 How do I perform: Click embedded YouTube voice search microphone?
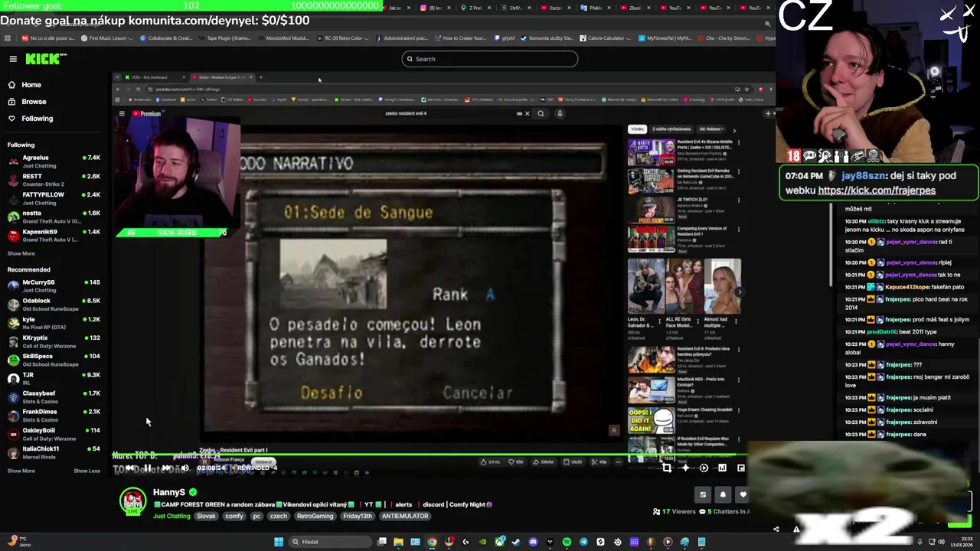click(560, 113)
